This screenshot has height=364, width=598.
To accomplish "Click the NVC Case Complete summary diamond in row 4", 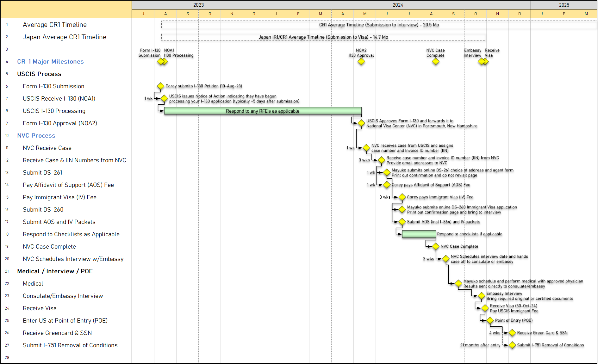I will (x=436, y=62).
